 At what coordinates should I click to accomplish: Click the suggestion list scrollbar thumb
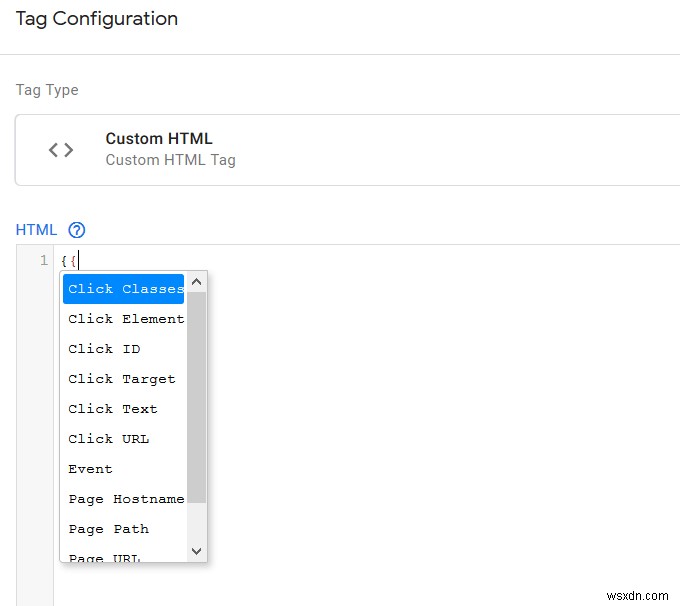196,397
